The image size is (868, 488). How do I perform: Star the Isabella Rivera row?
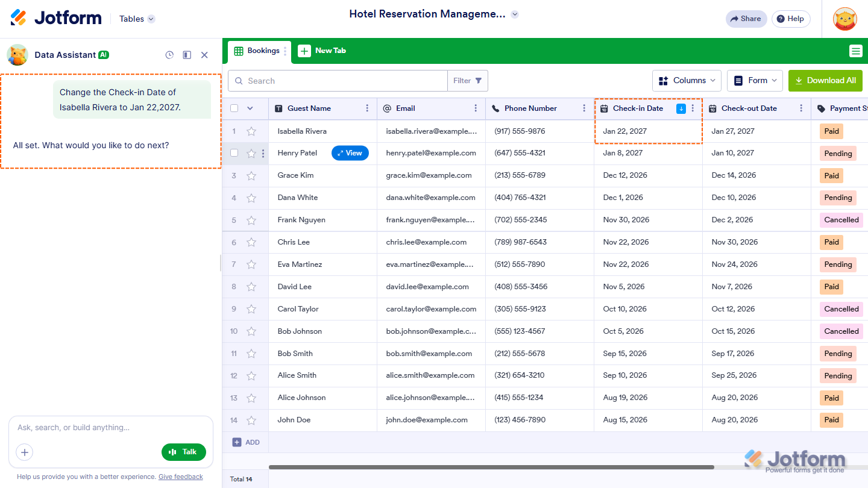tap(251, 131)
